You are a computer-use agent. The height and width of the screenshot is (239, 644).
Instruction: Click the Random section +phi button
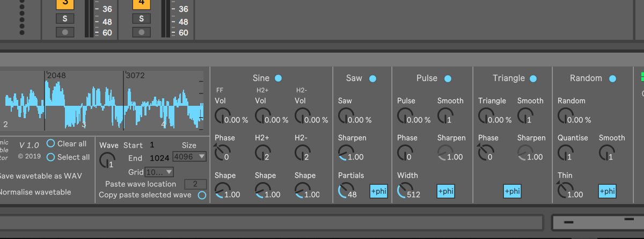(607, 191)
